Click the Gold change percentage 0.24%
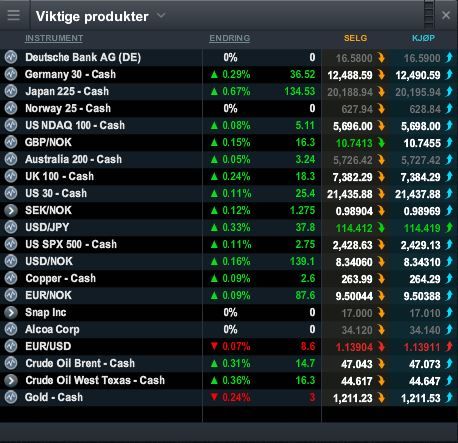 [x=236, y=398]
